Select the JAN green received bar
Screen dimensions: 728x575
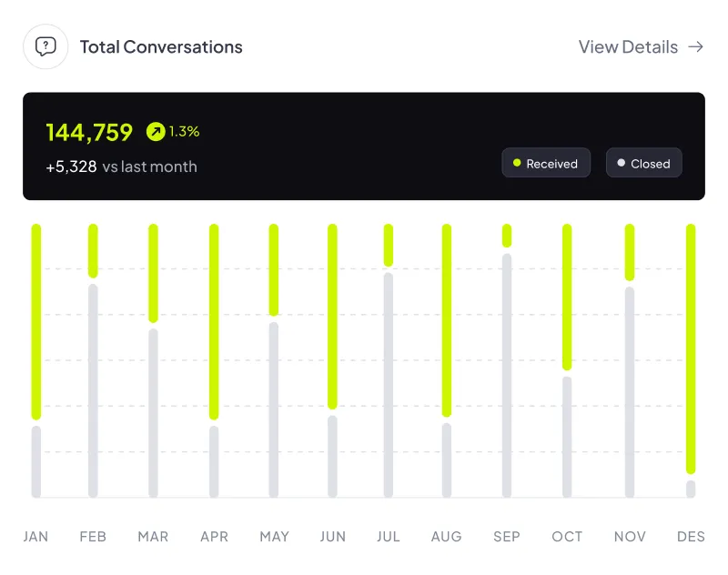point(36,321)
